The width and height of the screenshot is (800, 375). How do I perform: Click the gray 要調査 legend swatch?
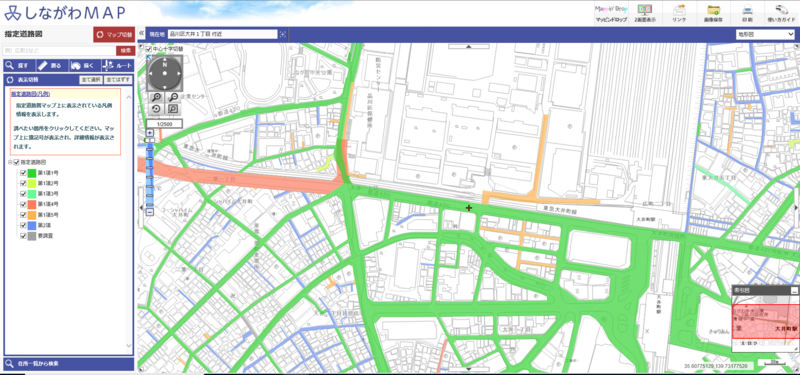[x=32, y=236]
